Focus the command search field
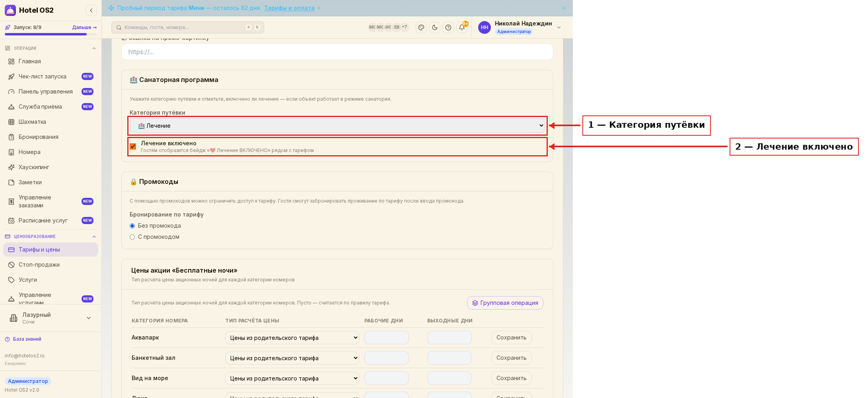Screen dimensions: 868x398 tap(188, 27)
